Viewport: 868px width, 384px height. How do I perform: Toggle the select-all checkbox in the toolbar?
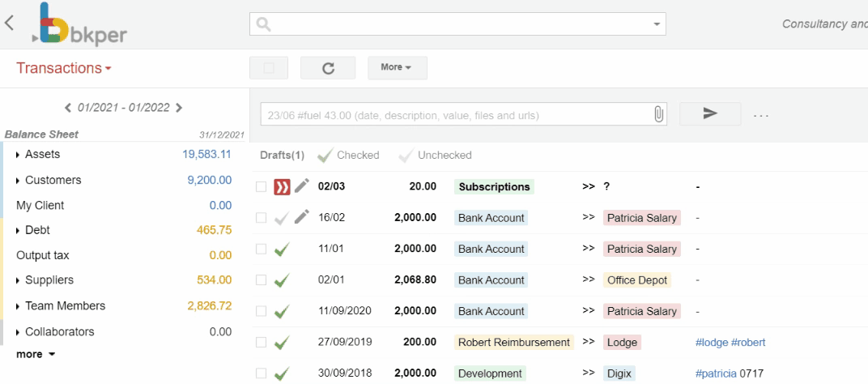point(270,68)
